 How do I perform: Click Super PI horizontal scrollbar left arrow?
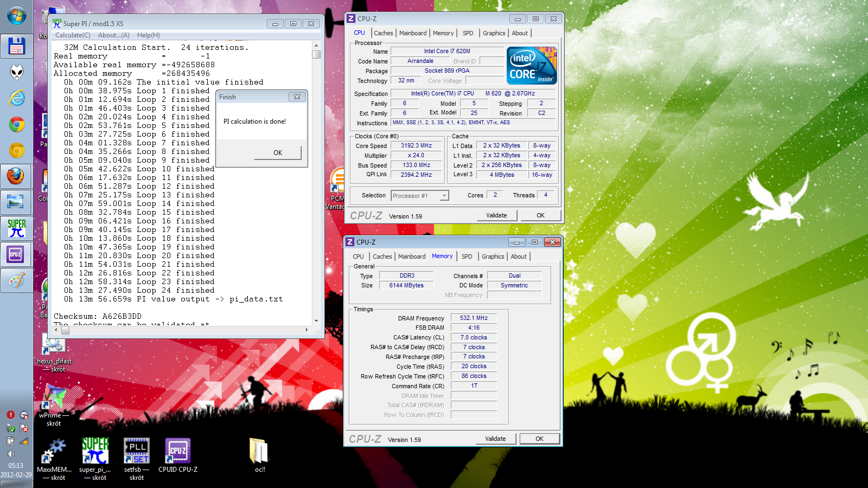click(x=57, y=329)
